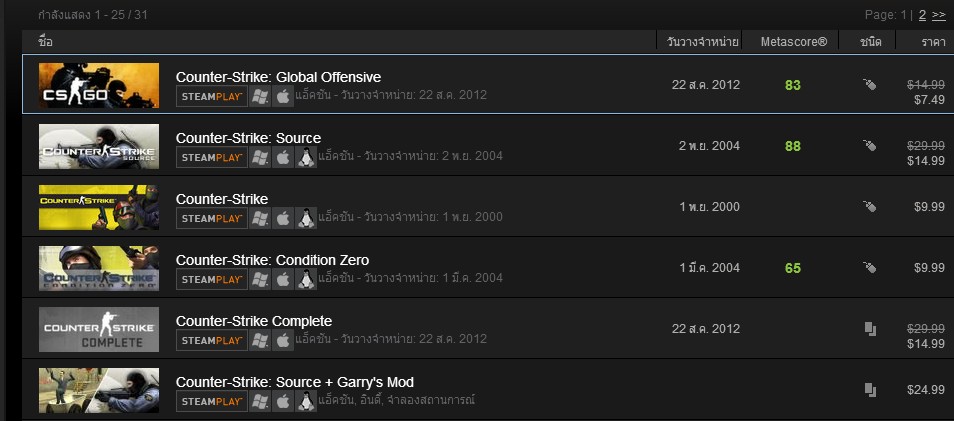
Task: Click Apple Mac icon for Counter-Strike: Condition Zero
Action: pyautogui.click(x=283, y=279)
